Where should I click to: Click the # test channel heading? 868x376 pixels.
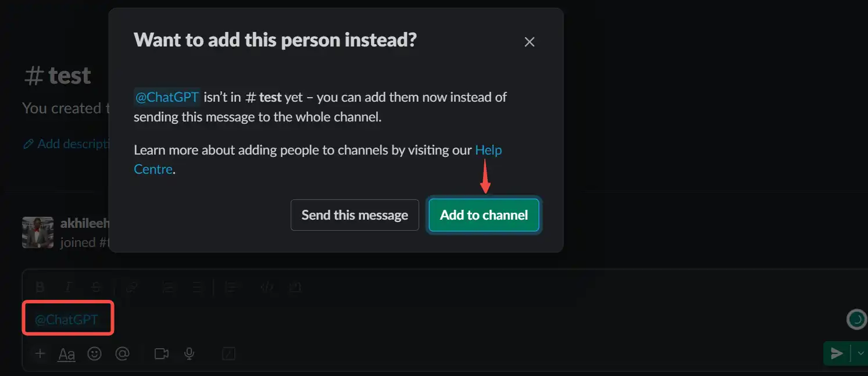coord(58,75)
